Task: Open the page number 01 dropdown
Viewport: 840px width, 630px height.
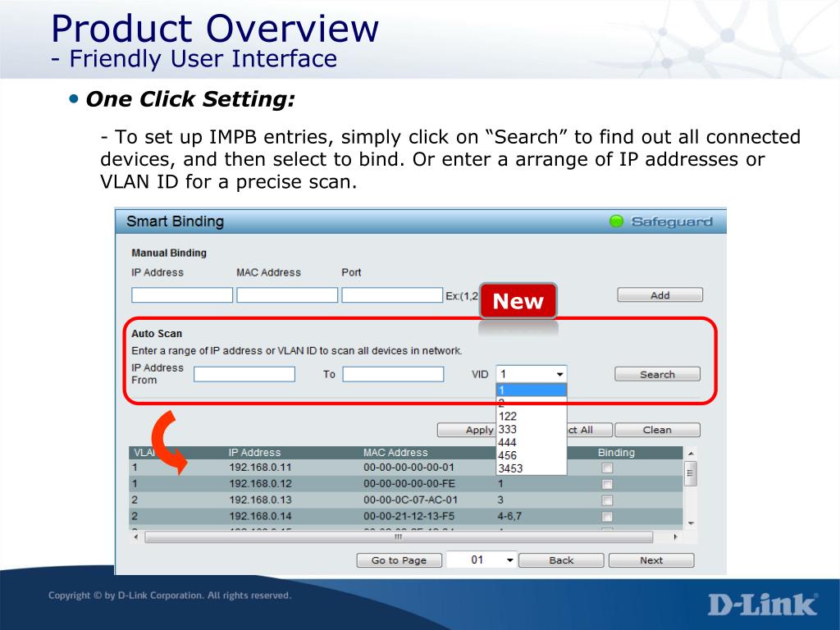Action: [x=481, y=559]
